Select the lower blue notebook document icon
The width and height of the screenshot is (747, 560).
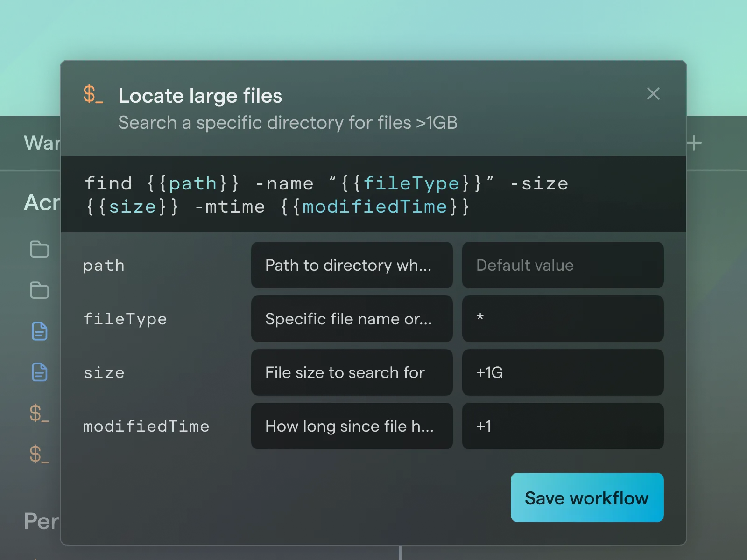[x=39, y=372]
